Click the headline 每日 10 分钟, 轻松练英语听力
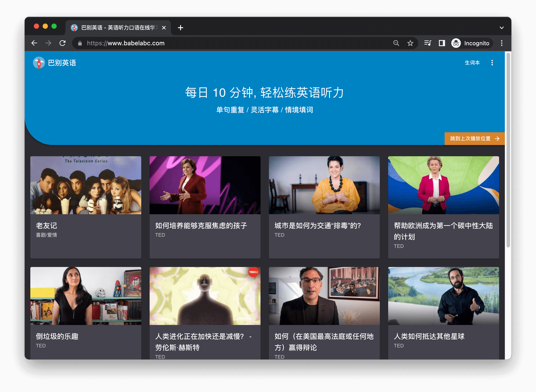This screenshot has height=392, width=536. coord(265,93)
